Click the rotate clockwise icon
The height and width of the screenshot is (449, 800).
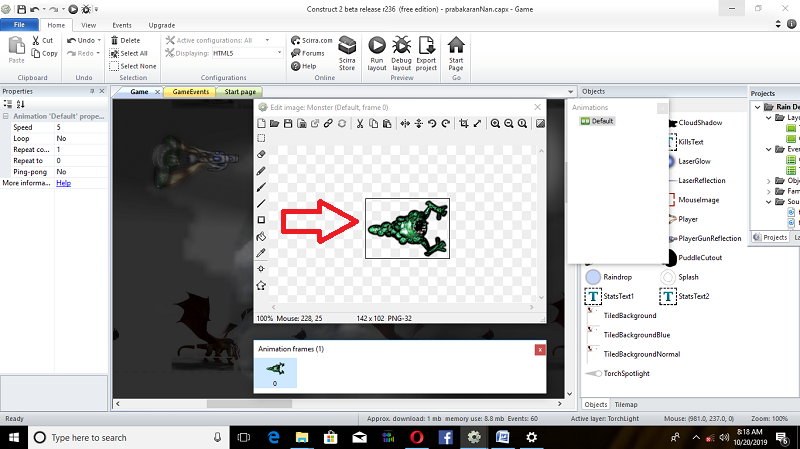click(x=445, y=123)
